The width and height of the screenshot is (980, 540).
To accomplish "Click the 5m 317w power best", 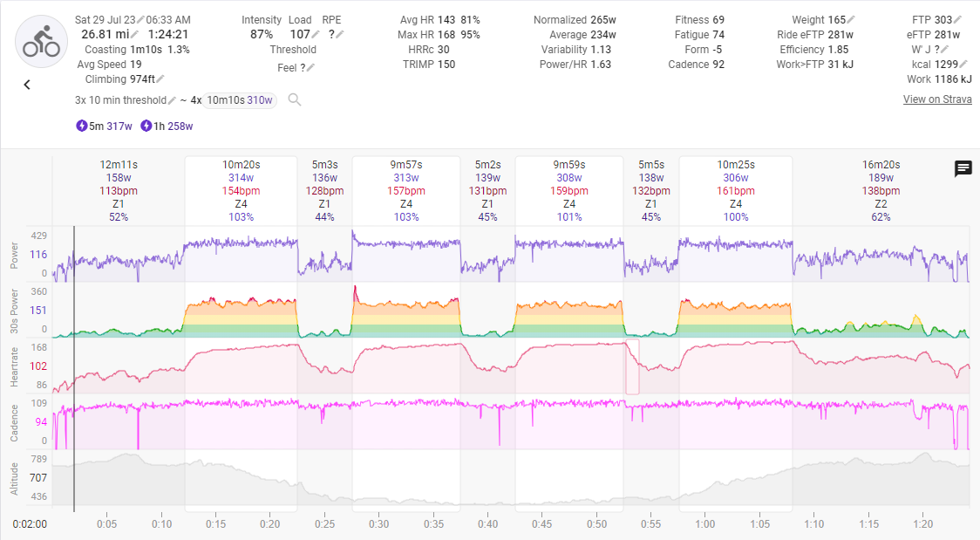I will click(110, 126).
